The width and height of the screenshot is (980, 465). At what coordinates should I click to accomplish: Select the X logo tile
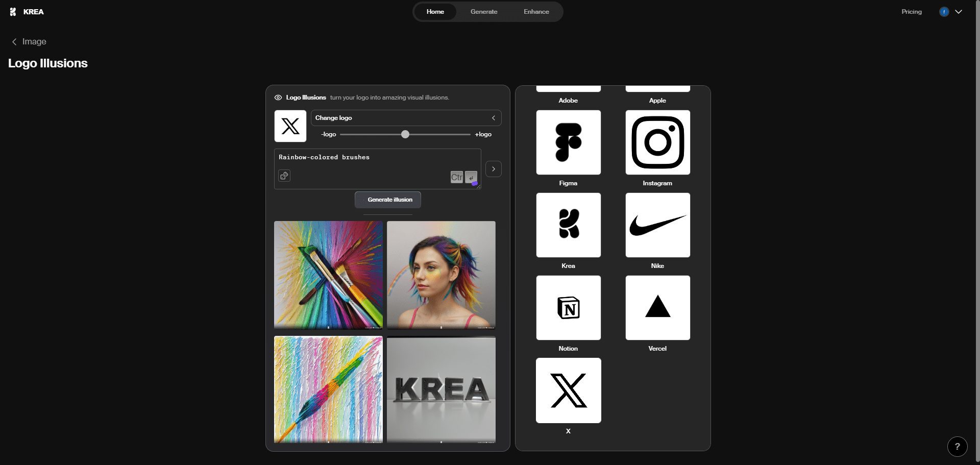click(x=568, y=390)
